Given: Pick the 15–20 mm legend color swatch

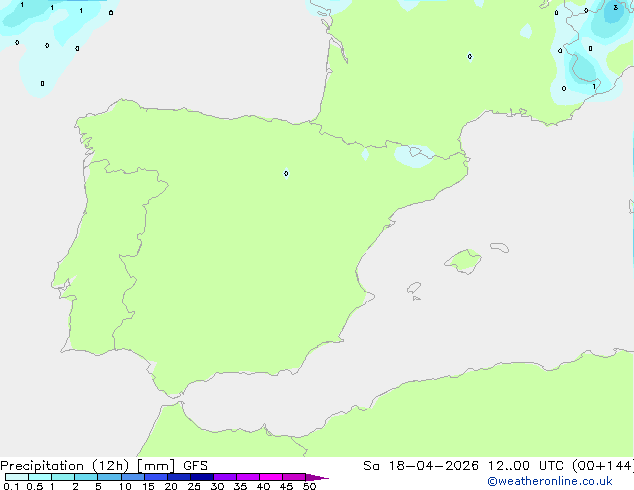Looking at the screenshot, I should (x=155, y=477).
